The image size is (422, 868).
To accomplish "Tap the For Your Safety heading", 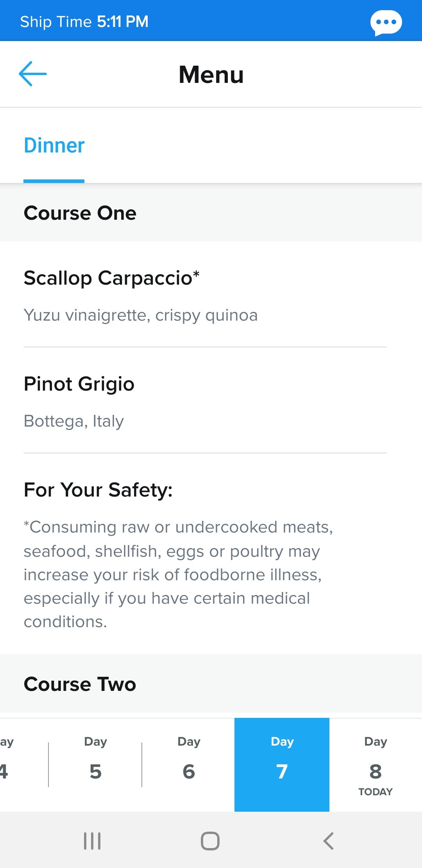I will 98,490.
